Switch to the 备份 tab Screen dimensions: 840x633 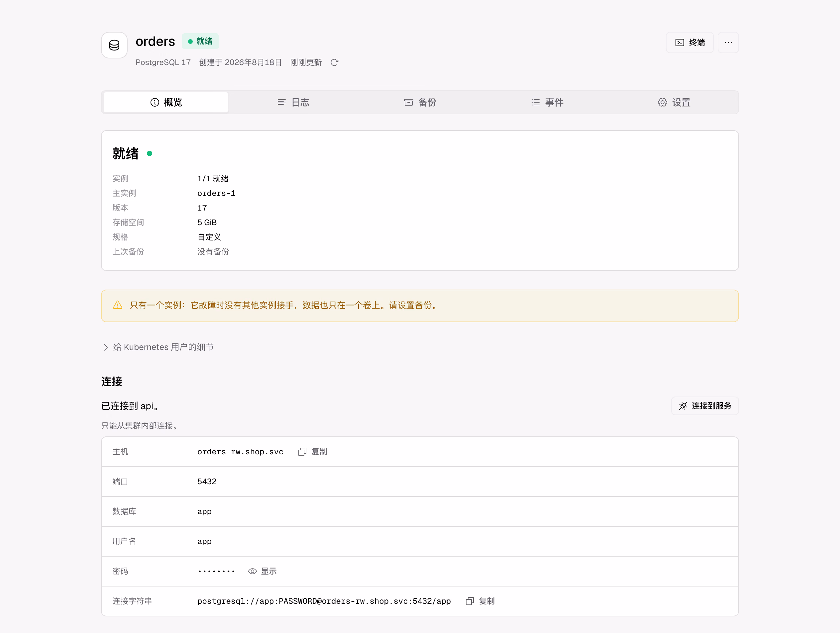click(x=420, y=103)
